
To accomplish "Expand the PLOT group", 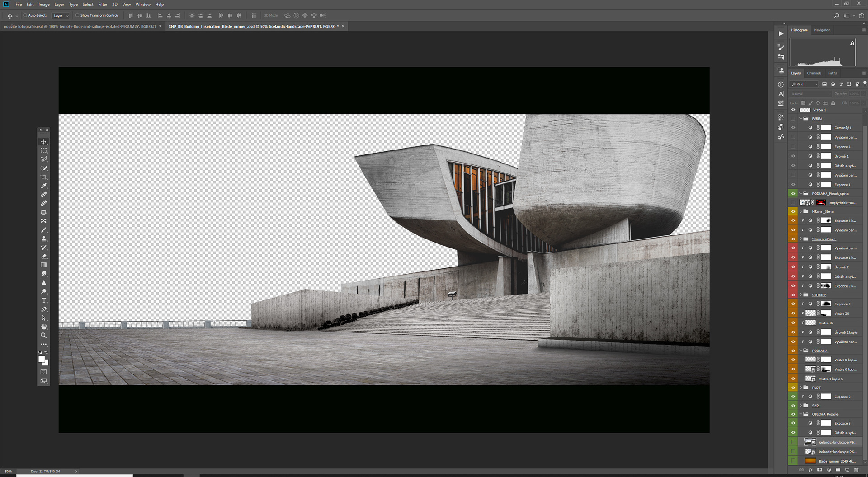I will click(801, 388).
